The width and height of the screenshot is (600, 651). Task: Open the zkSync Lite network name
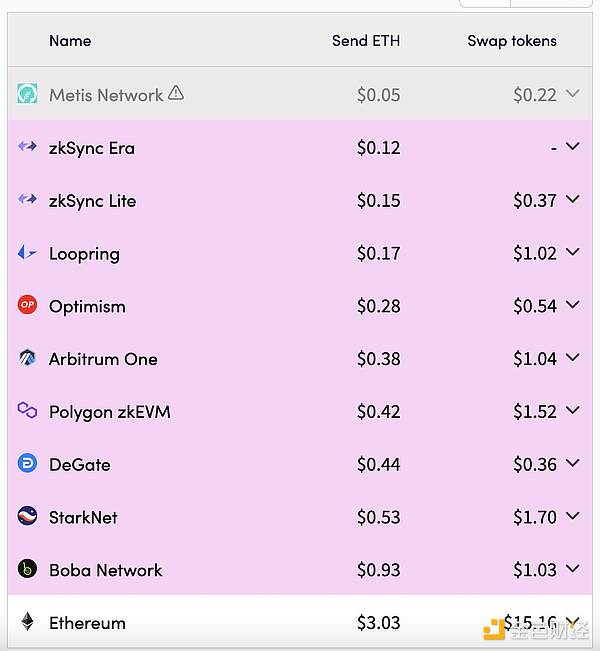point(92,201)
